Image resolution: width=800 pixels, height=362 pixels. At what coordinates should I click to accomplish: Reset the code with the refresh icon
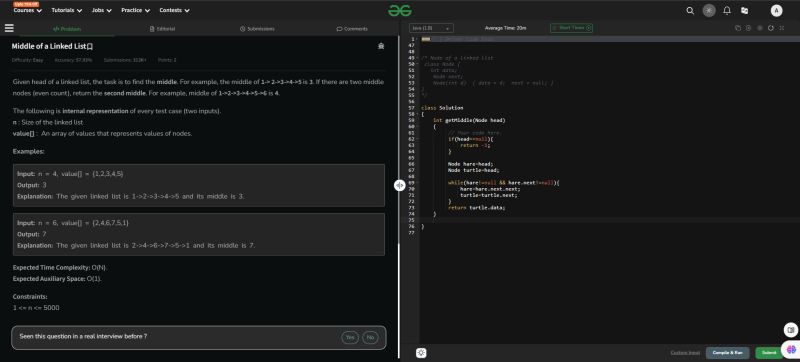tap(770, 28)
